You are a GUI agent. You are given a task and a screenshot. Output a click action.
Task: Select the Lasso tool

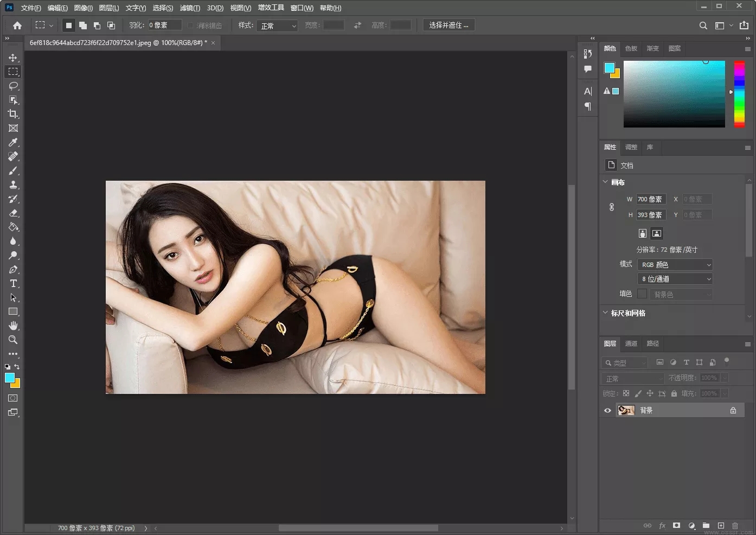coord(13,86)
